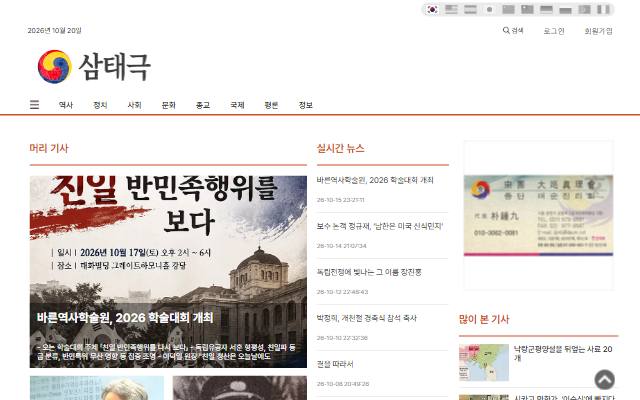Viewport: 640px width, 400px height.
Task: Open the 사회 menu section
Action: tap(134, 105)
